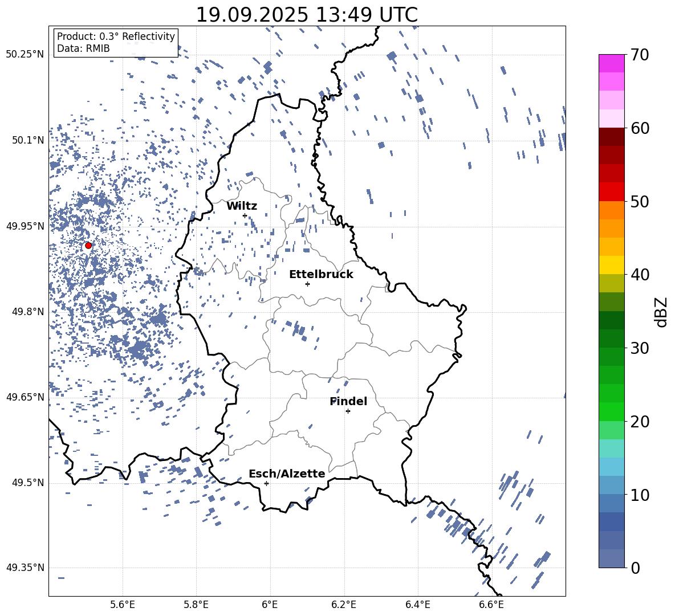The width and height of the screenshot is (675, 616).
Task: Select the Wiltz city label
Action: click(x=242, y=206)
